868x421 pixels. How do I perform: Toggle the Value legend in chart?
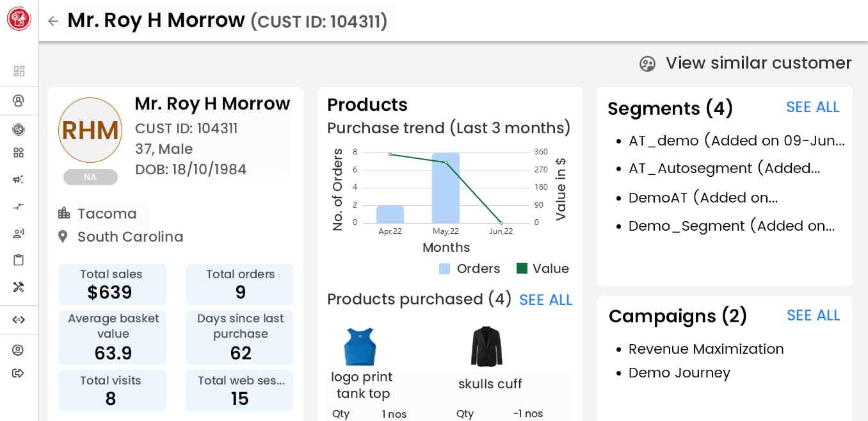(542, 268)
